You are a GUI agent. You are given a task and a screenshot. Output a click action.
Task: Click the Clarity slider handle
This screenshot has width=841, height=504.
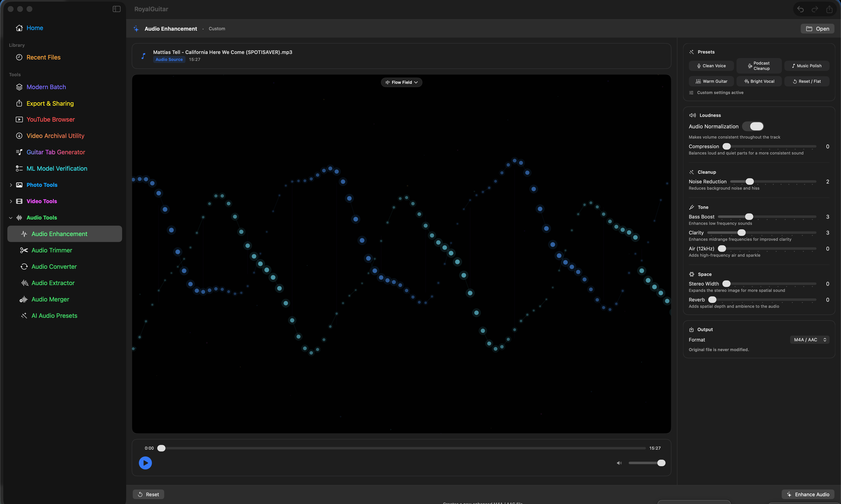pos(741,233)
